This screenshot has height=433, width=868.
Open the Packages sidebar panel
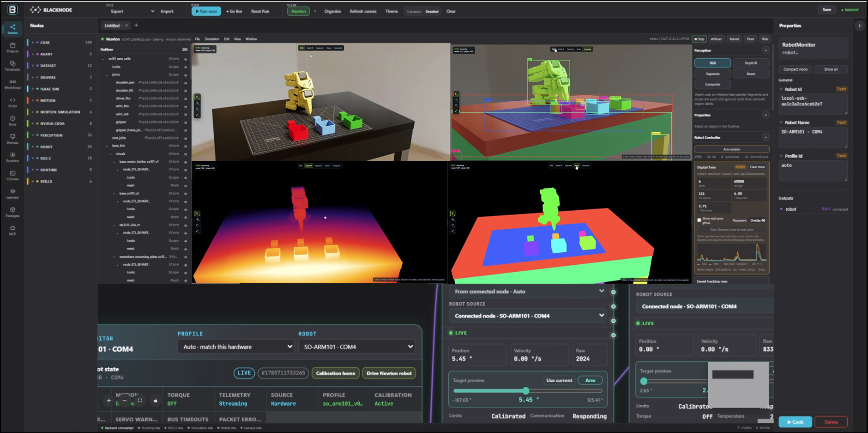[x=12, y=212]
